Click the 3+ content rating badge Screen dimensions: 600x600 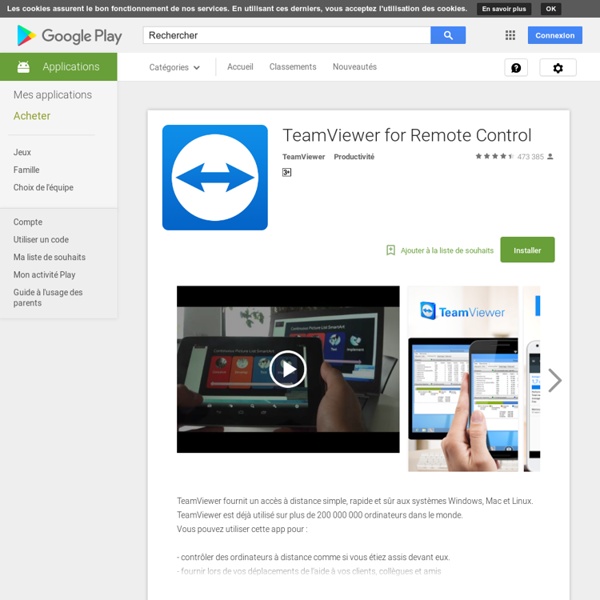point(287,173)
